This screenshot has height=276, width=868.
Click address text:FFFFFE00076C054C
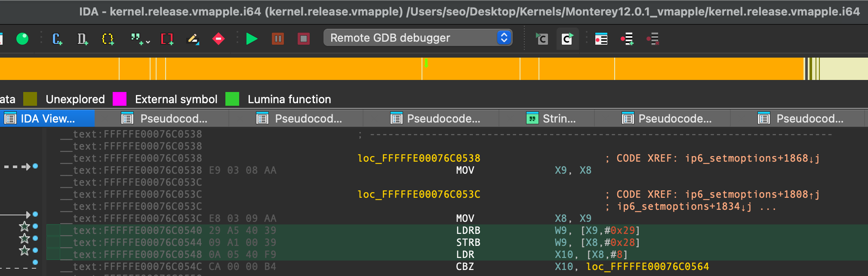(137, 267)
